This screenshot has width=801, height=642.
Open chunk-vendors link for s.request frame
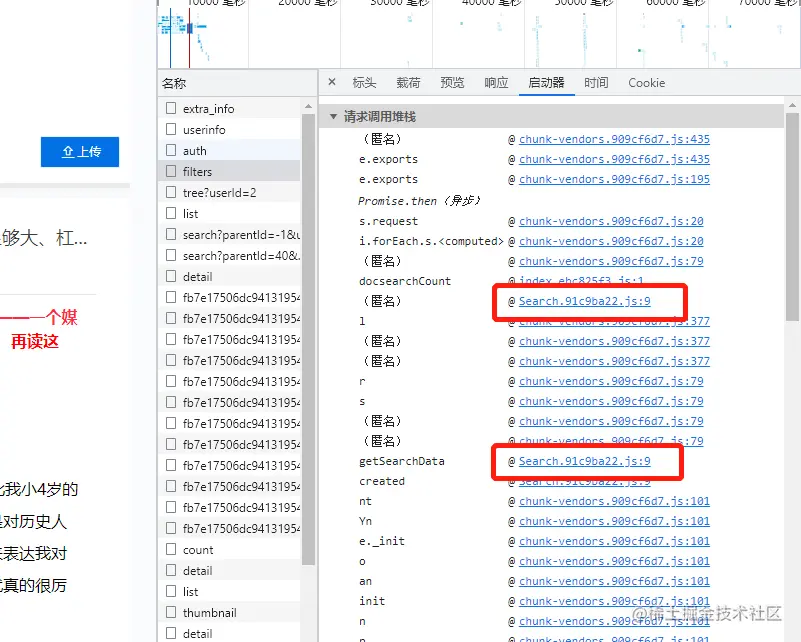click(611, 221)
